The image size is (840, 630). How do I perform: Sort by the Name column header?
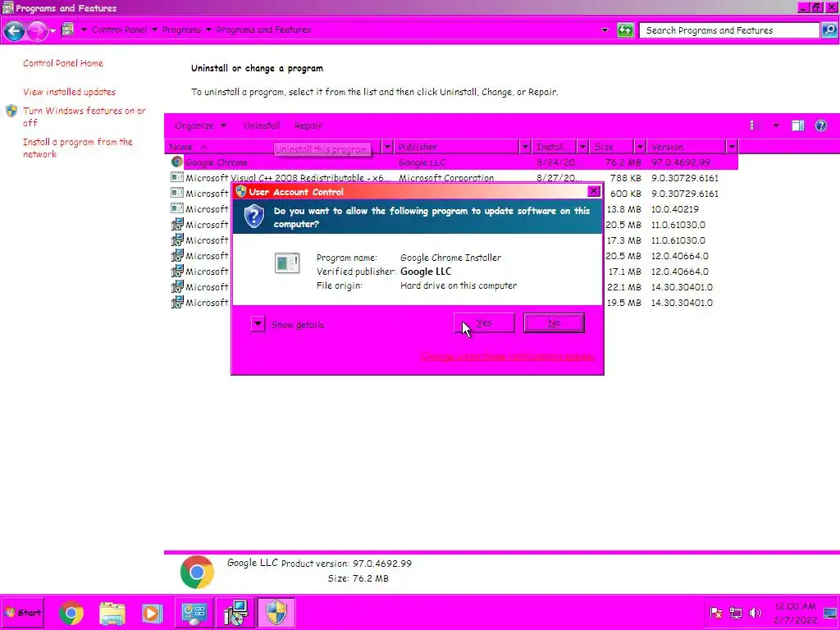[x=273, y=147]
